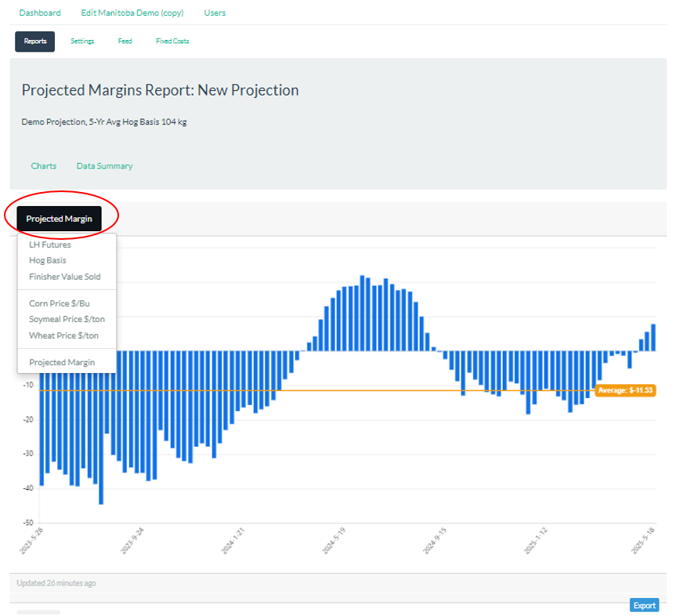The height and width of the screenshot is (616, 676).
Task: Select Corn Price $/Bu option
Action: click(60, 303)
